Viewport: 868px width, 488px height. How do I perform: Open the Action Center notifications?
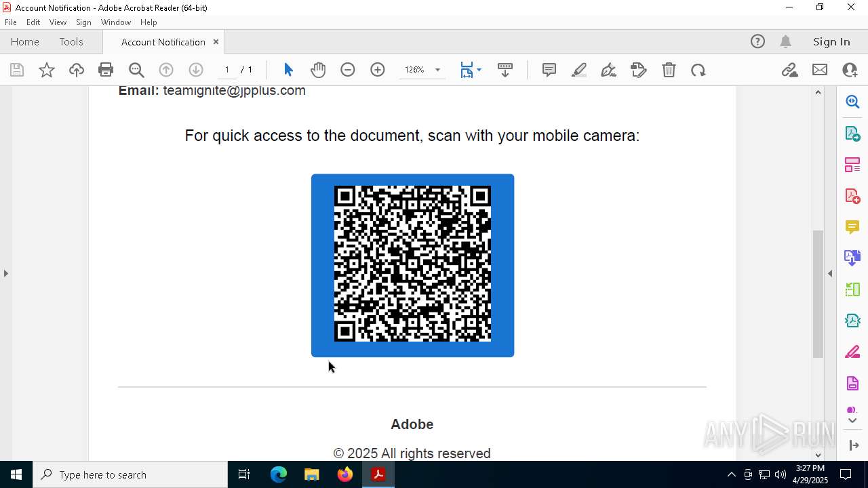tap(846, 474)
